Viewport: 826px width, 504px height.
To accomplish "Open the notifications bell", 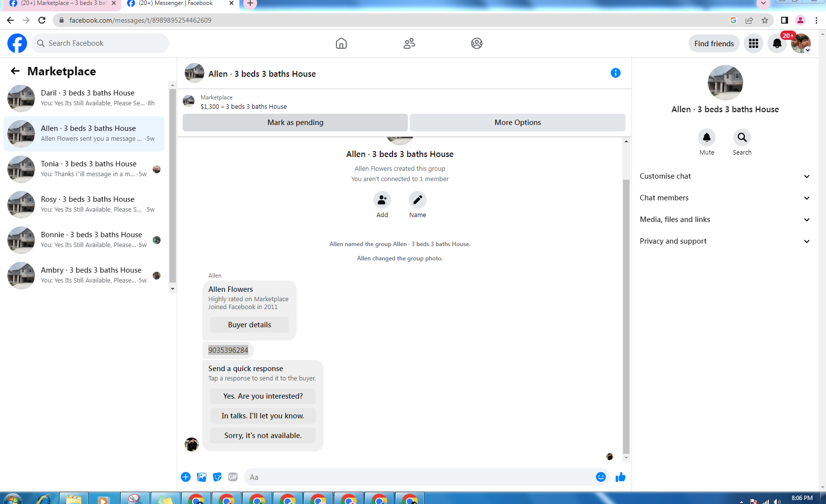I will (x=777, y=43).
